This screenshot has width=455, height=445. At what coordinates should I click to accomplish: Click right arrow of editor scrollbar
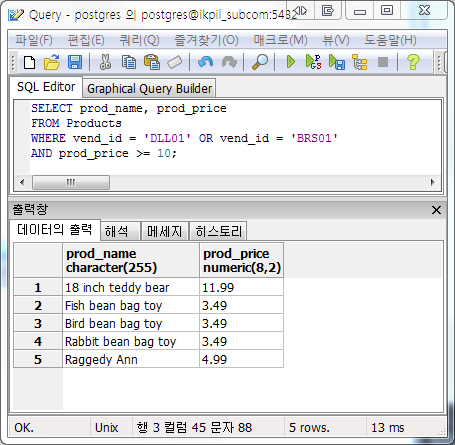433,182
